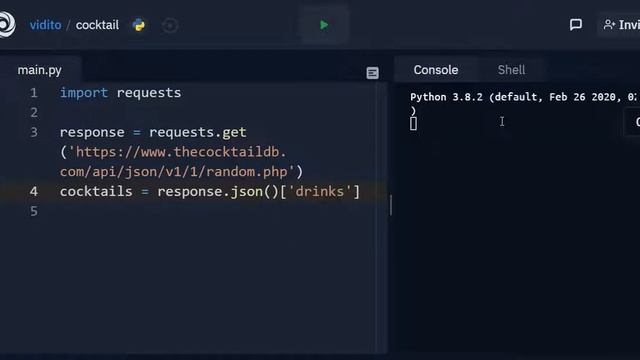Click line number 3 in gutter
640x360 pixels.
point(34,132)
